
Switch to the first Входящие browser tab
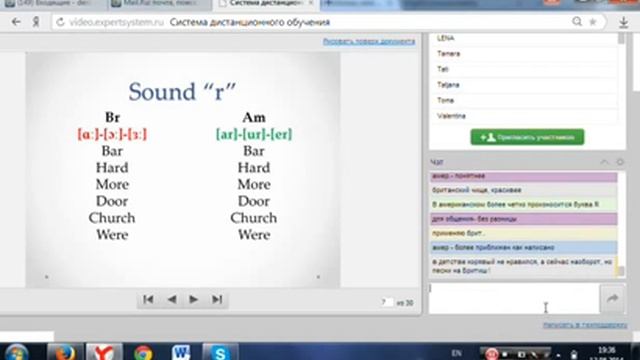click(x=53, y=4)
